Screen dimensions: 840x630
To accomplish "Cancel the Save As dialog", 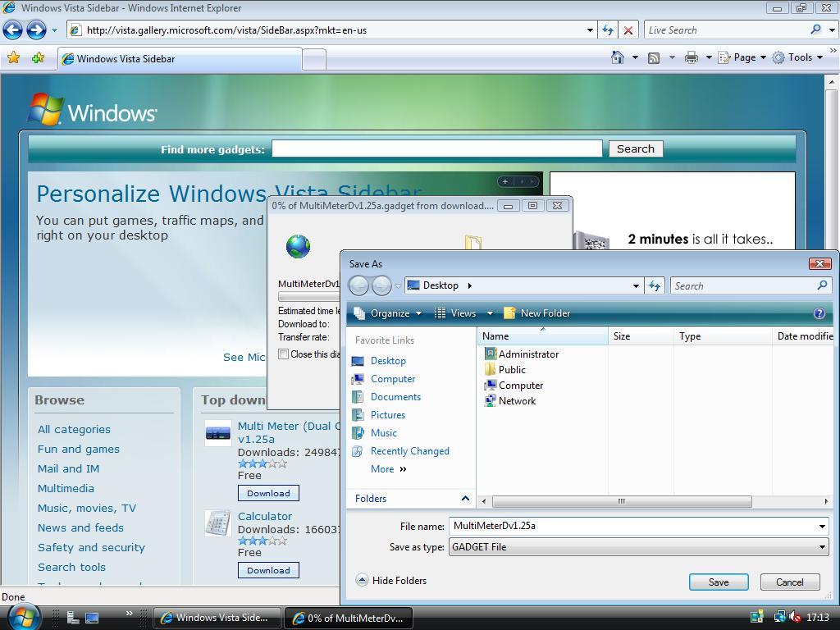I will [790, 582].
